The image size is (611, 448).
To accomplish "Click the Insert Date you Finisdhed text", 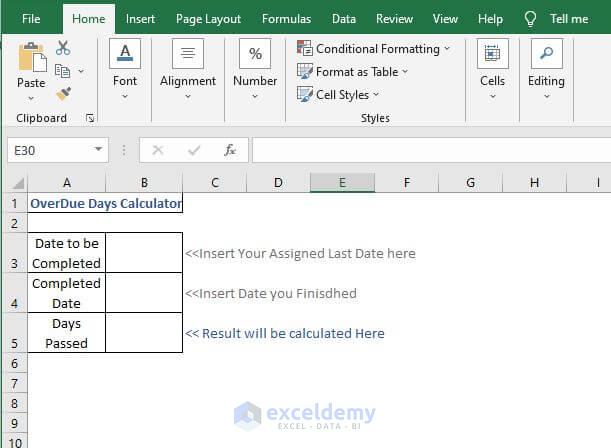I will (271, 293).
